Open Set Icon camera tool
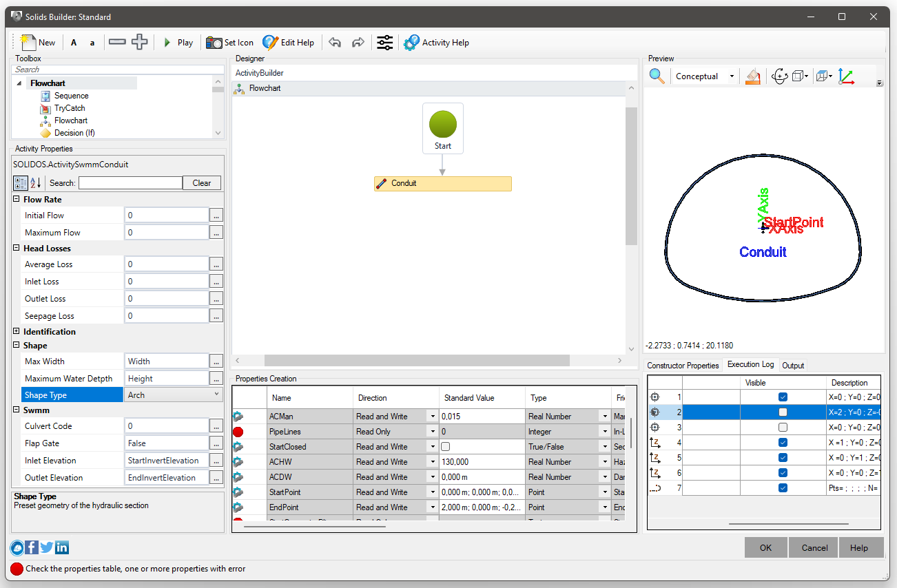The height and width of the screenshot is (588, 897). click(230, 43)
